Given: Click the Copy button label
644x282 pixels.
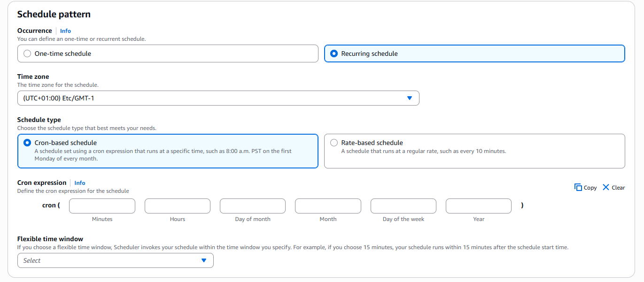Looking at the screenshot, I should 590,188.
